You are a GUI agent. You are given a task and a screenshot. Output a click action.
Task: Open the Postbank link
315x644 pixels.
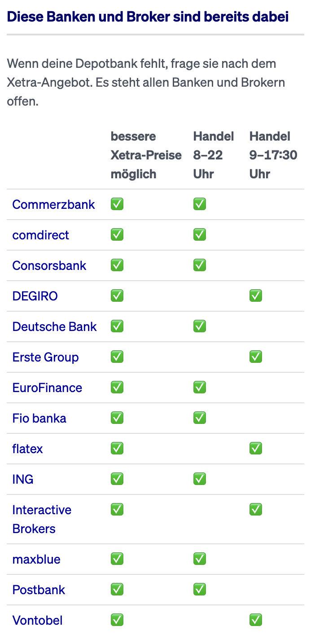pyautogui.click(x=39, y=590)
